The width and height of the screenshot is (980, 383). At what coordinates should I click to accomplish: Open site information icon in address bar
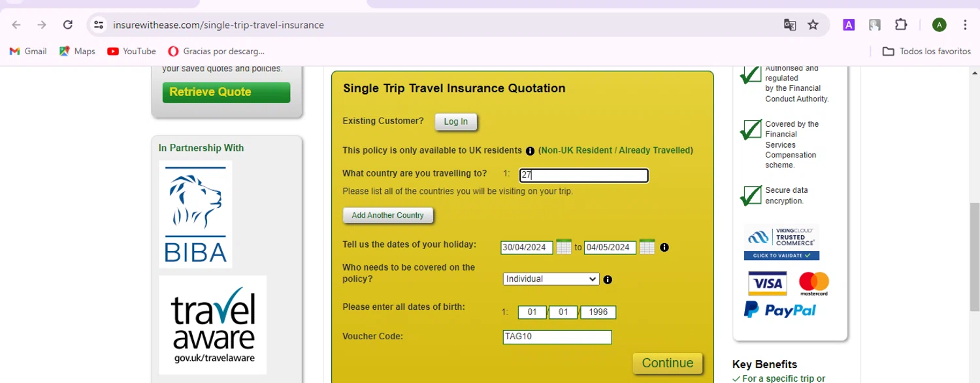(x=99, y=25)
